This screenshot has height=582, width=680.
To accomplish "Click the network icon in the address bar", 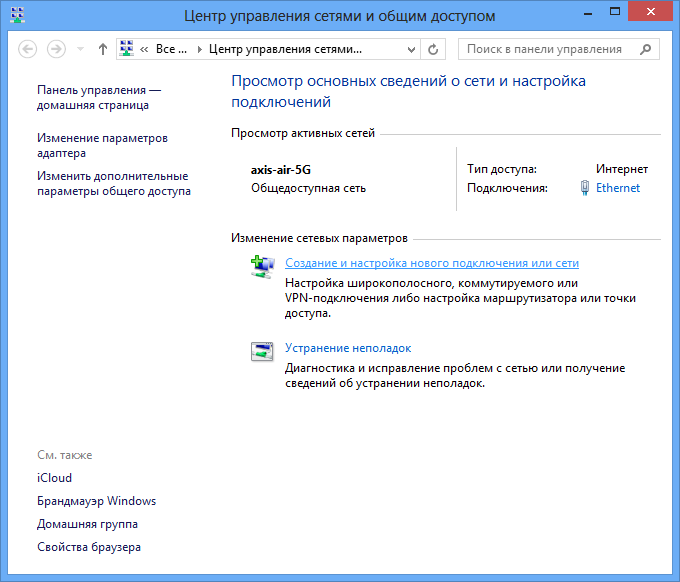I will [127, 49].
